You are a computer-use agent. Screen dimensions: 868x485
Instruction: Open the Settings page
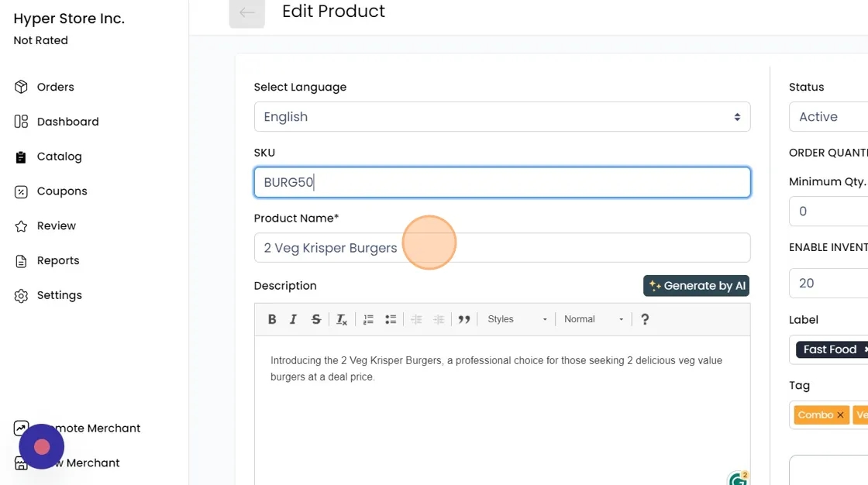click(x=59, y=295)
